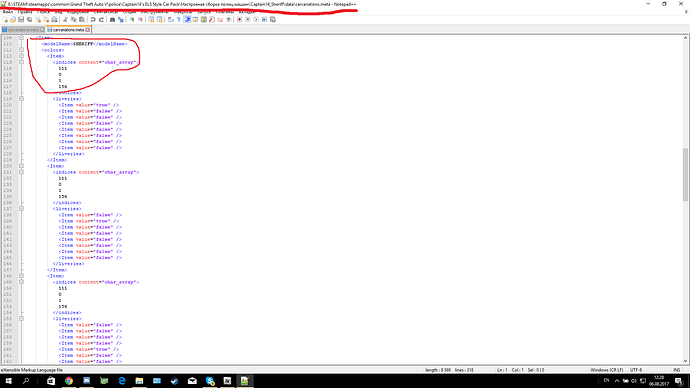Collapse the second Item block fold marker
Viewport: 690px width, 388px height.
click(x=21, y=166)
